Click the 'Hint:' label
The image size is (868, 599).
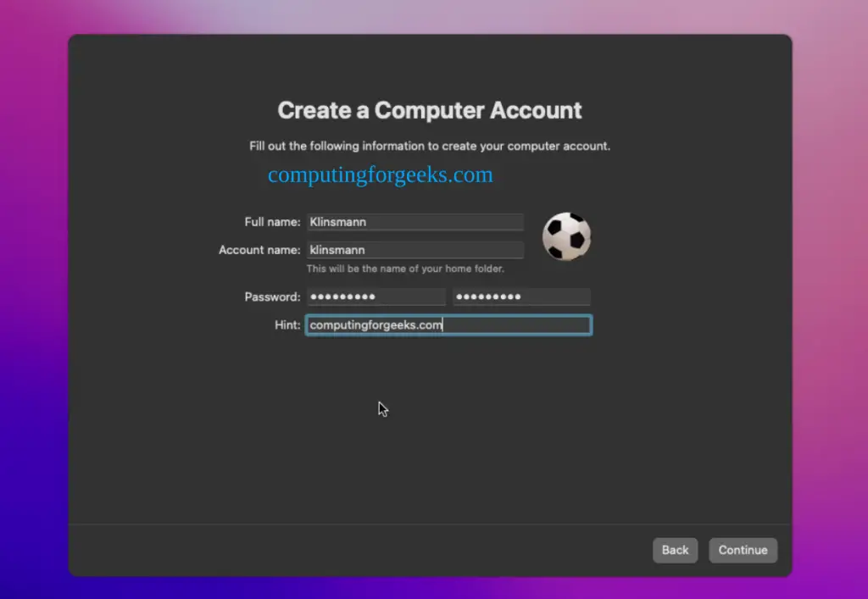[287, 324]
